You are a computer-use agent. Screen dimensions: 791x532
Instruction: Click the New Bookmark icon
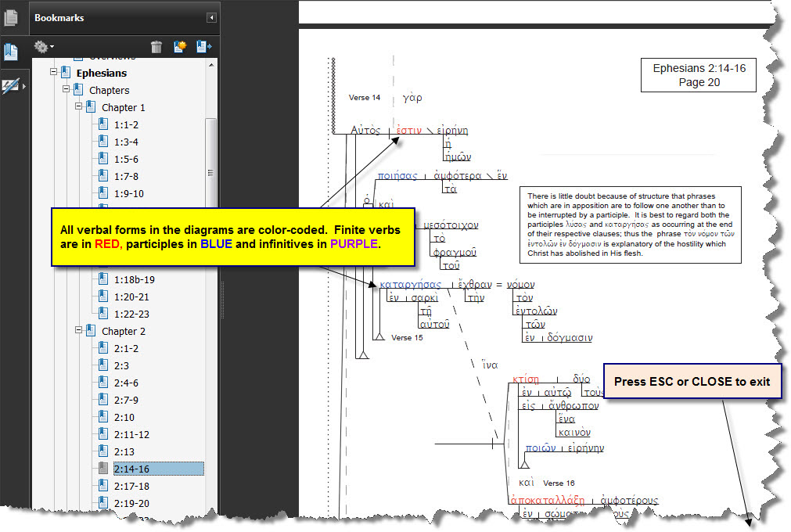tap(180, 47)
